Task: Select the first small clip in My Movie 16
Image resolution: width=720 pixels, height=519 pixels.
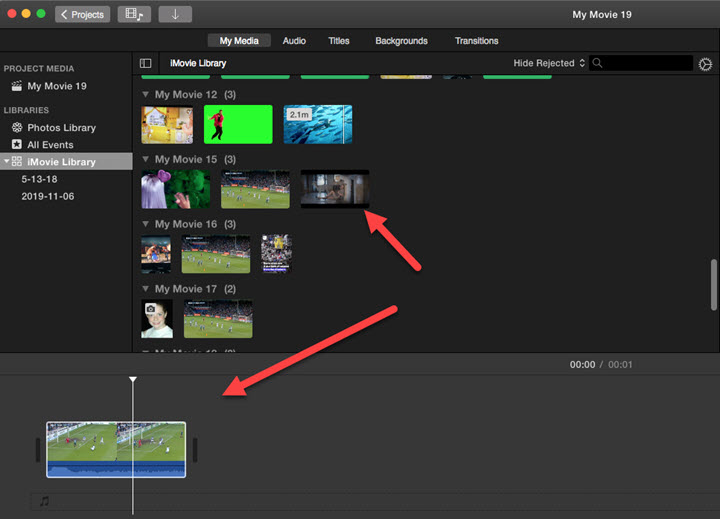Action: tap(156, 254)
